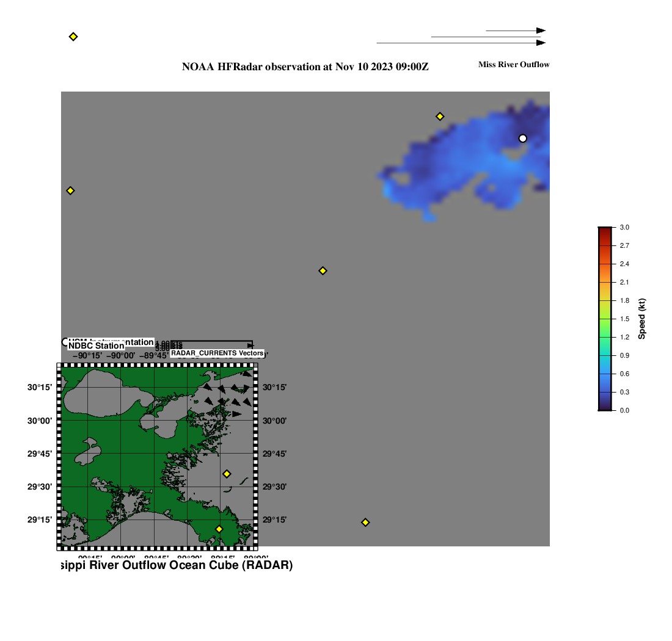Click the River Outflow Ocean Cube (RADAR) caption
This screenshot has width=672, height=641.
(x=175, y=565)
